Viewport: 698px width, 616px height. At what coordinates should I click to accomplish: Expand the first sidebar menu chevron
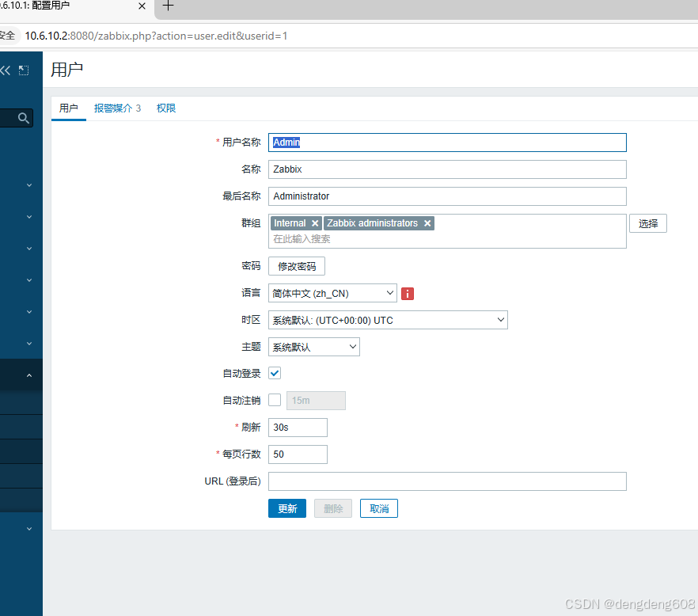(x=29, y=184)
